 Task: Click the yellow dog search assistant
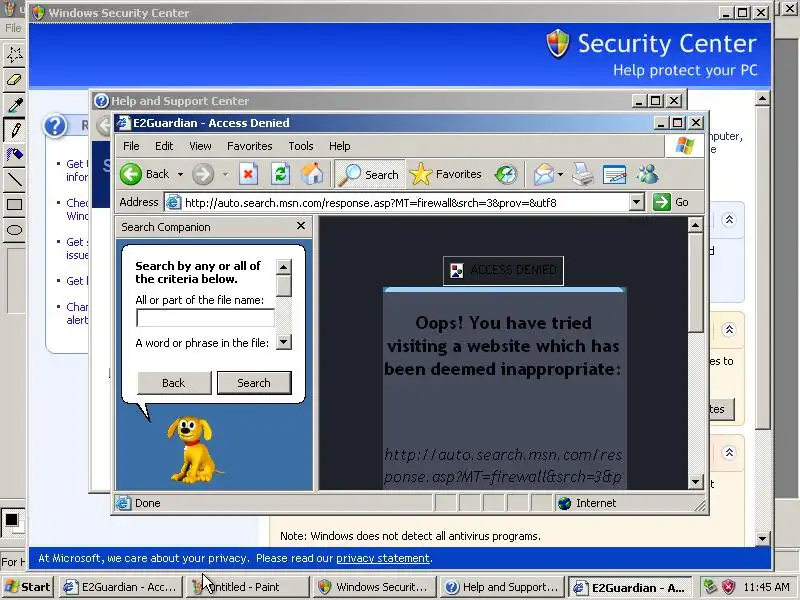coord(191,450)
